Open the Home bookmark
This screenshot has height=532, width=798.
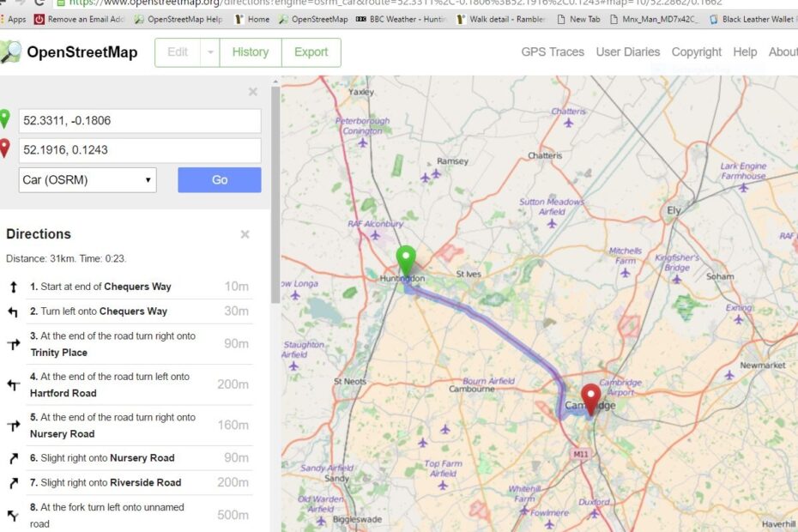[x=252, y=20]
